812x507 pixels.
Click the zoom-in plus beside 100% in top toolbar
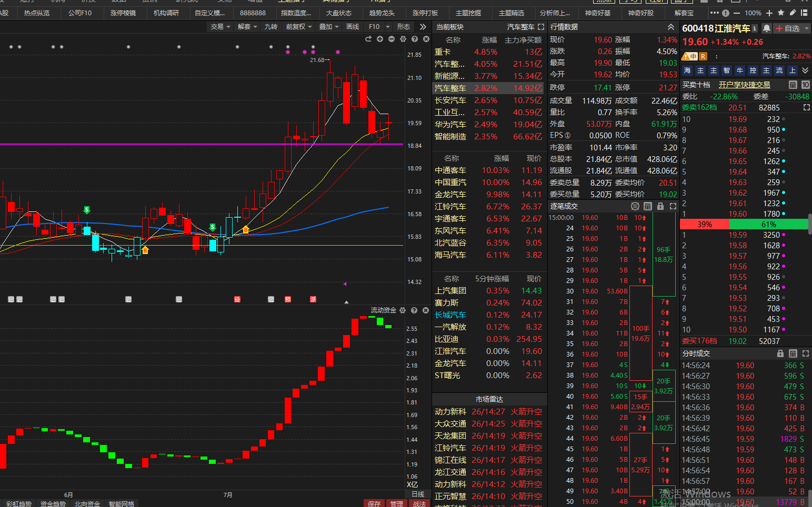pos(769,13)
